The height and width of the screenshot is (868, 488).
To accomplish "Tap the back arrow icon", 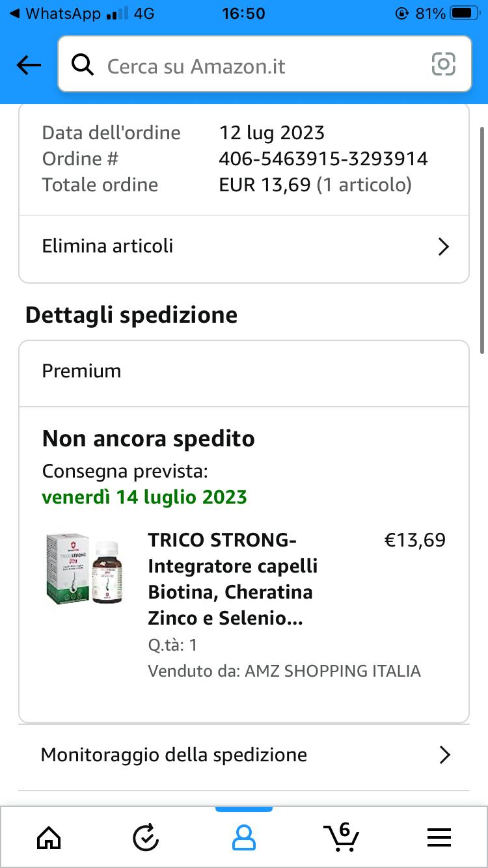I will click(x=29, y=65).
